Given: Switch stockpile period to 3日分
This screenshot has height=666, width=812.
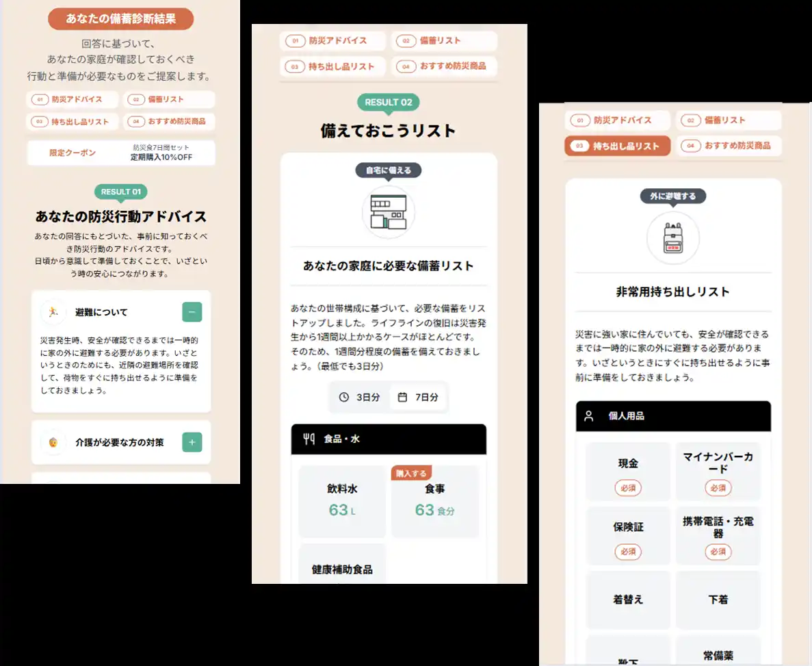Looking at the screenshot, I should [x=360, y=397].
